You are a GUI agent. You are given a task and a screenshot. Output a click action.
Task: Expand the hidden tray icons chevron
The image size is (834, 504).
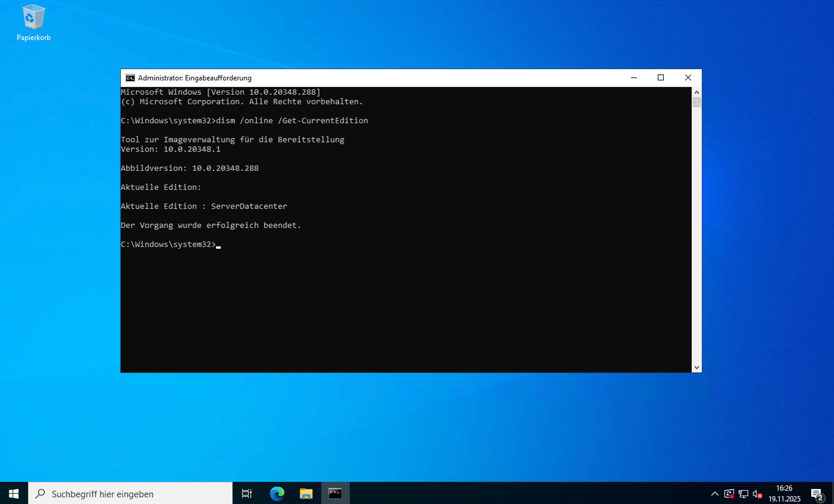715,494
